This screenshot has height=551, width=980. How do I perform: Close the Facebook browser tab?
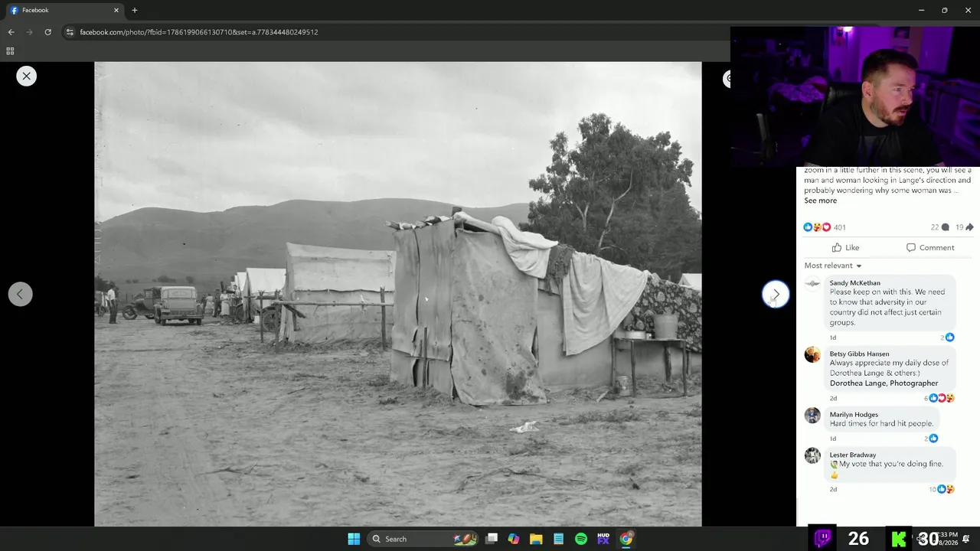(116, 10)
